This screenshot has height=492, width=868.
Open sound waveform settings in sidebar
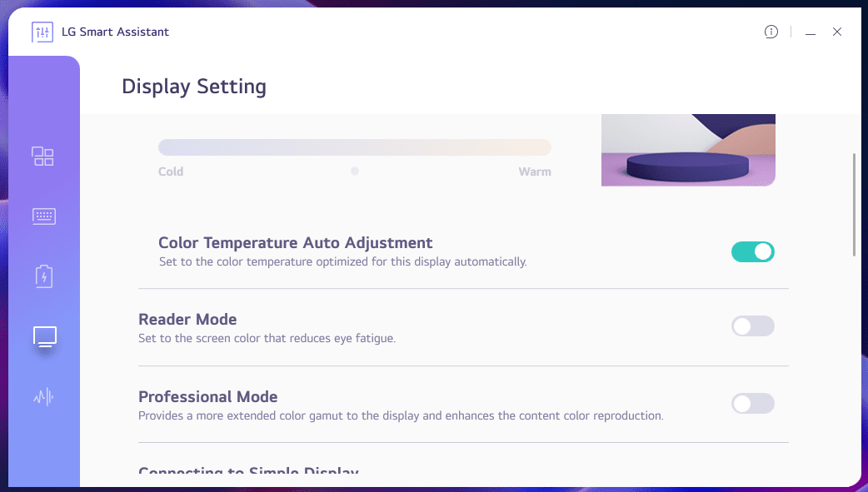point(43,397)
